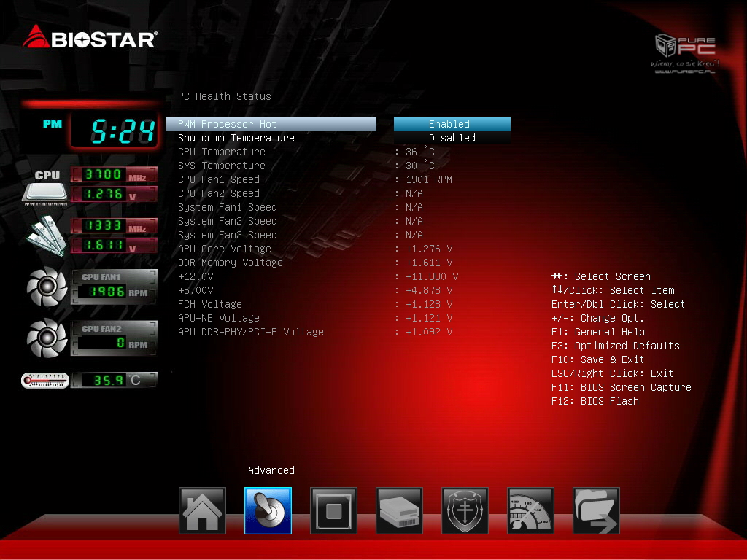Open the Enabled value for PWM Processor Hot
The image size is (747, 560).
tap(452, 124)
